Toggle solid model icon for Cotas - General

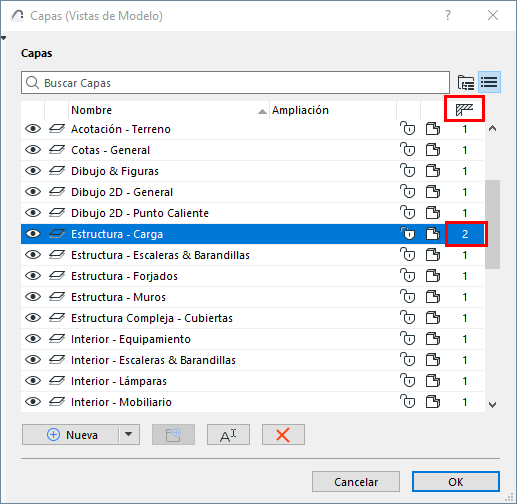433,150
